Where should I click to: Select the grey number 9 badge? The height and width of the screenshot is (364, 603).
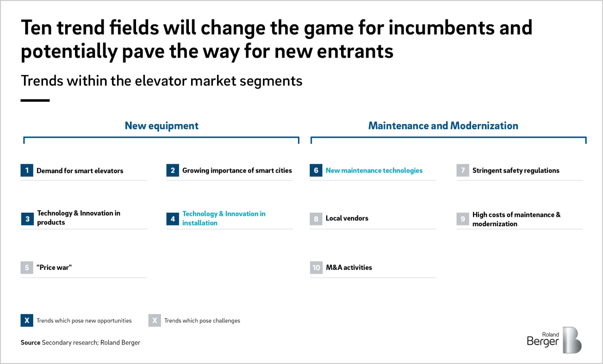(x=463, y=219)
